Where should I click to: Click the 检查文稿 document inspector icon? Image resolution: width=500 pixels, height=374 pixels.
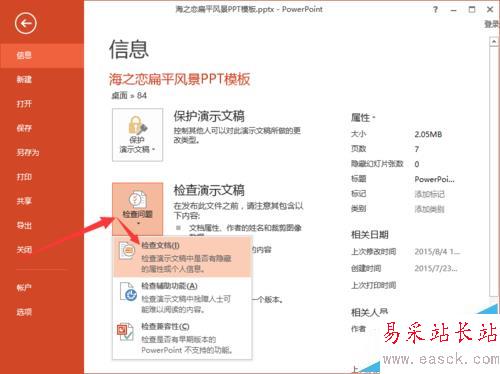[127, 251]
